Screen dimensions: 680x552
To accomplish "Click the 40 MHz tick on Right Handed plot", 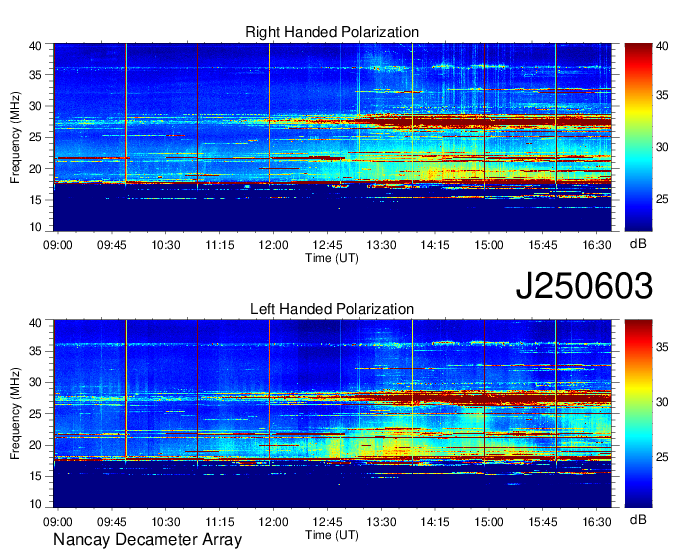I will 35,46.
